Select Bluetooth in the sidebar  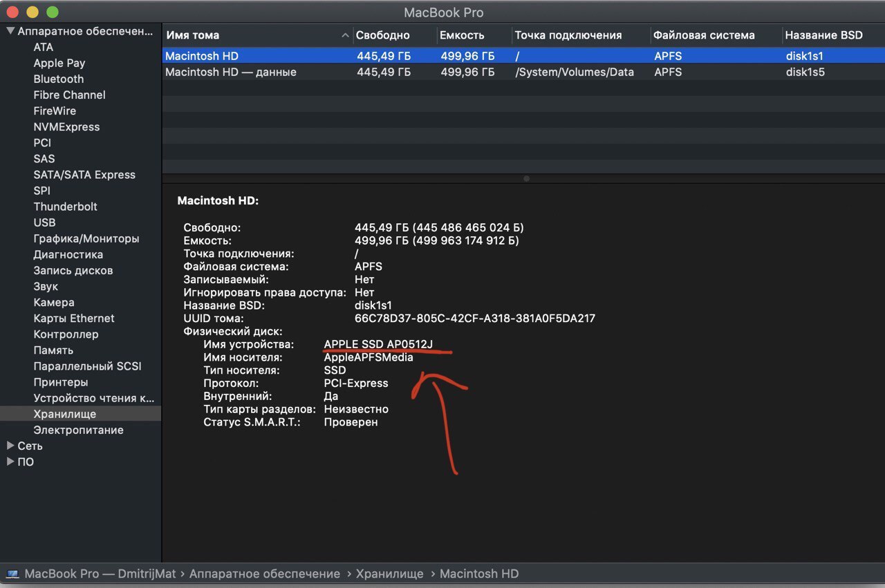59,79
